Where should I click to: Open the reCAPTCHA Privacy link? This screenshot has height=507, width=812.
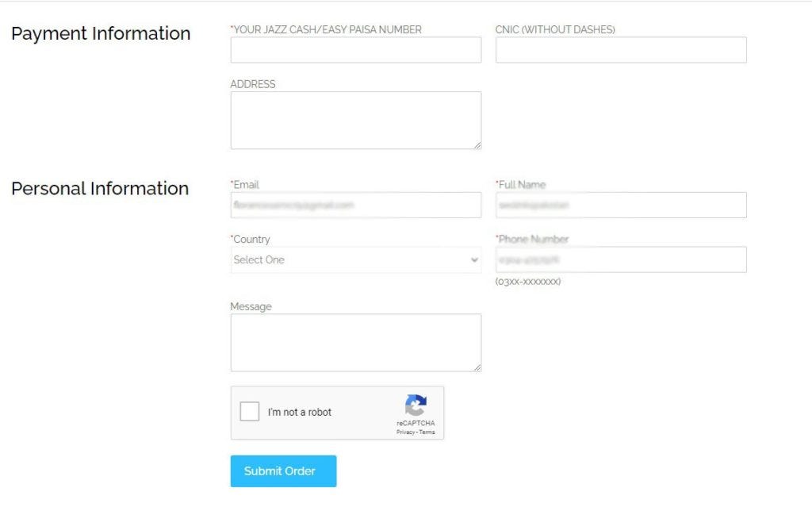click(x=405, y=432)
